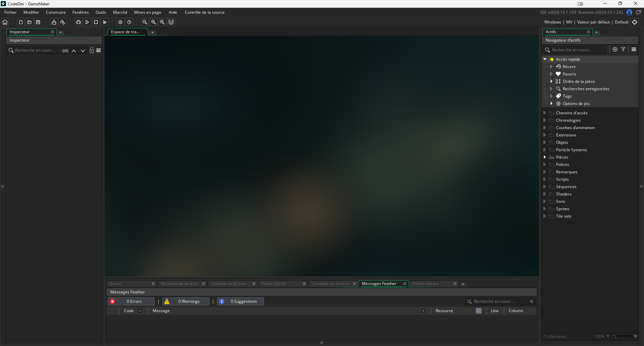Open the Construire menu
644x346 pixels.
coord(56,12)
